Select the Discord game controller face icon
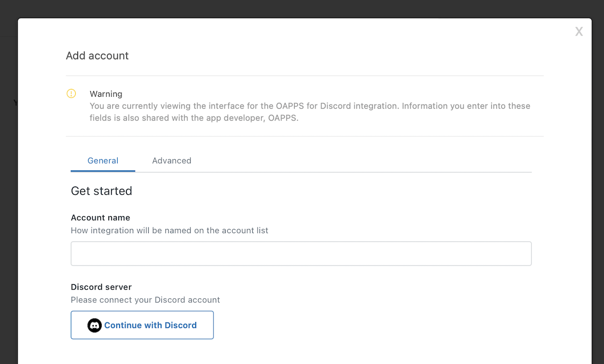The image size is (604, 364). tap(94, 325)
